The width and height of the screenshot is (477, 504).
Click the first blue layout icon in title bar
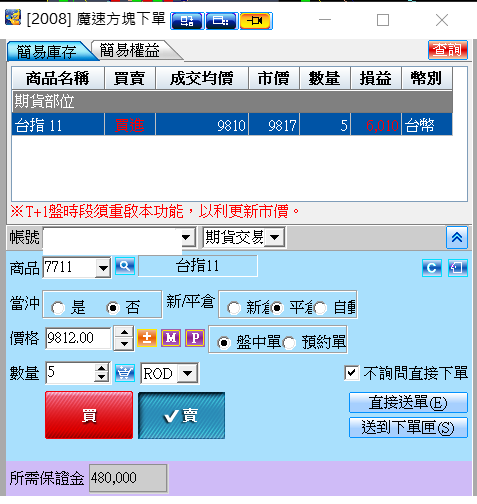[187, 21]
